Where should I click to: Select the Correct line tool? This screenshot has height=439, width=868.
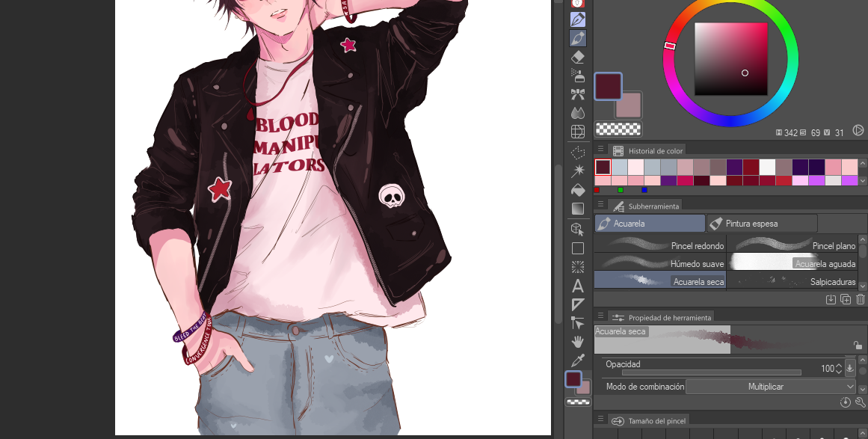[x=577, y=323]
